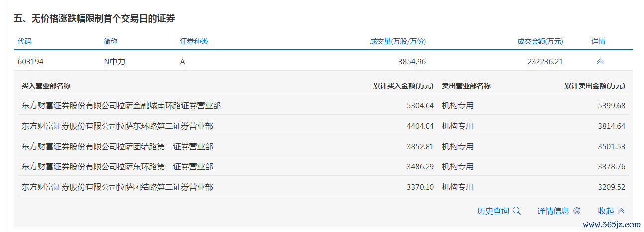Click the 详情 column header
Screen dimensions: 644x232
pos(598,41)
